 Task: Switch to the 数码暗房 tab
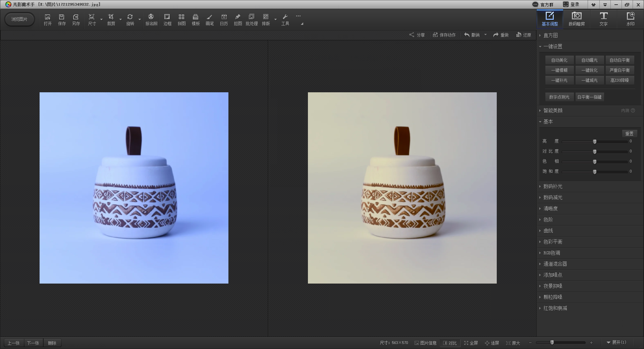577,19
